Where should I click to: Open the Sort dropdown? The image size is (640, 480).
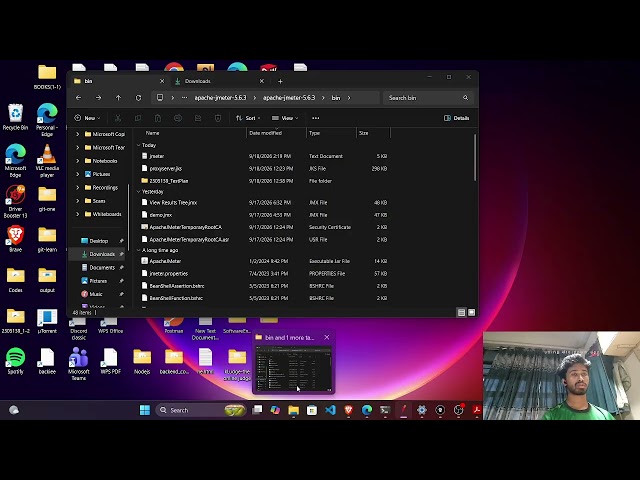pos(248,118)
